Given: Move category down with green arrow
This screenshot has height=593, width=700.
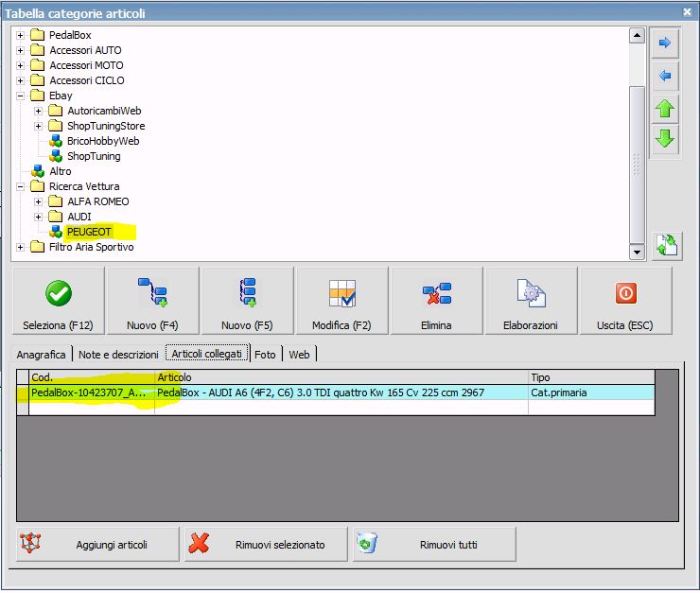Looking at the screenshot, I should 665,139.
